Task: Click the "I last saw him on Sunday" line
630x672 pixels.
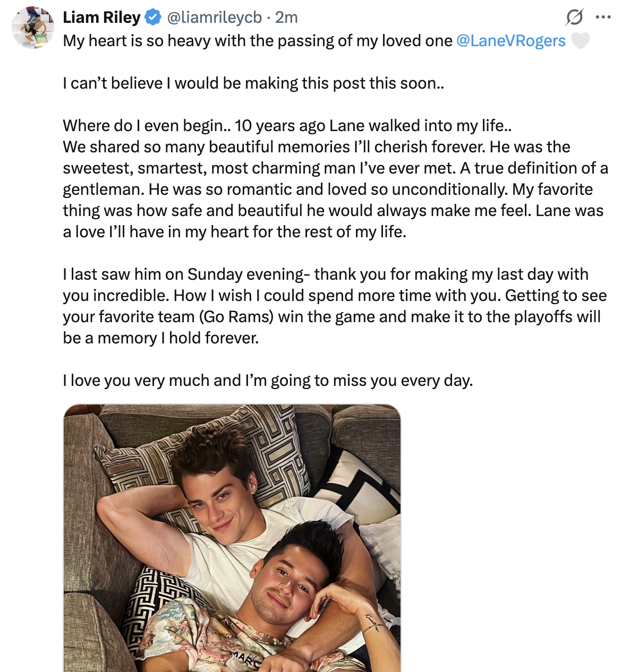Action: 325,274
